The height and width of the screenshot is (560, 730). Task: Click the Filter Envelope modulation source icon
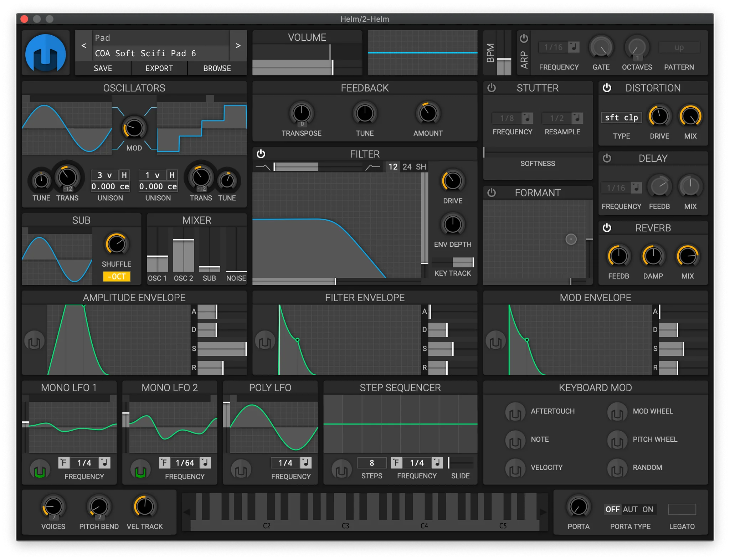click(265, 341)
